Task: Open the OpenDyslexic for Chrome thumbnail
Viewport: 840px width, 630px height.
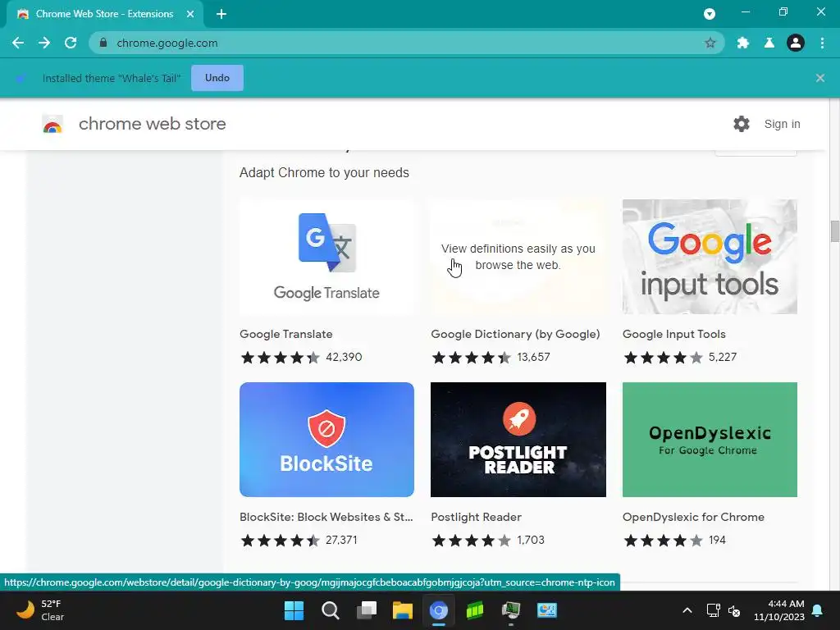Action: coord(710,440)
